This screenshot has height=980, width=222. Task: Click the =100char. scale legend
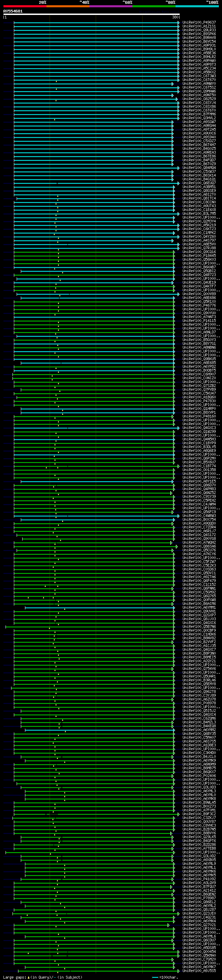point(165,977)
